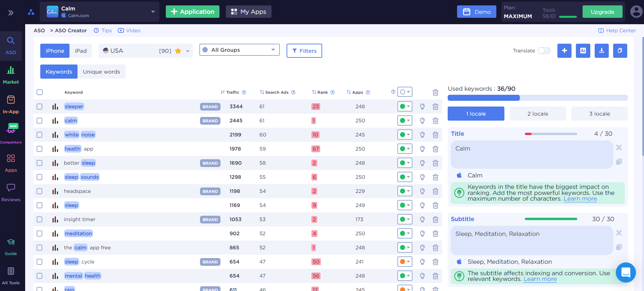Click the Used keywords progress bar
The height and width of the screenshot is (291, 644).
(538, 98)
